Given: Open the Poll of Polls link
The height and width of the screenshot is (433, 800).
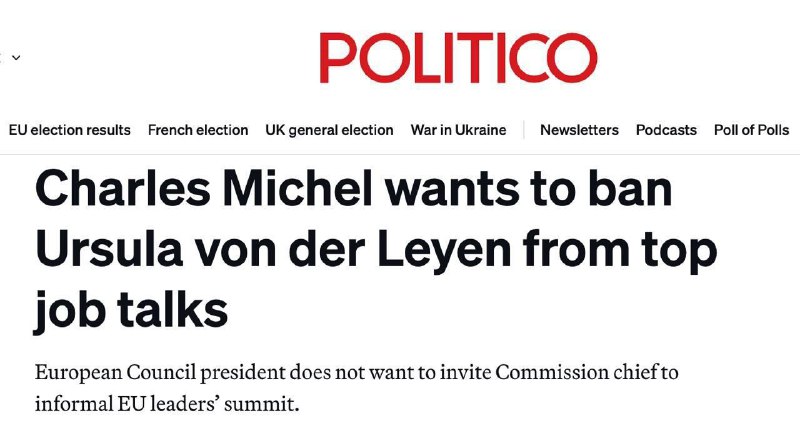Looking at the screenshot, I should tap(751, 130).
